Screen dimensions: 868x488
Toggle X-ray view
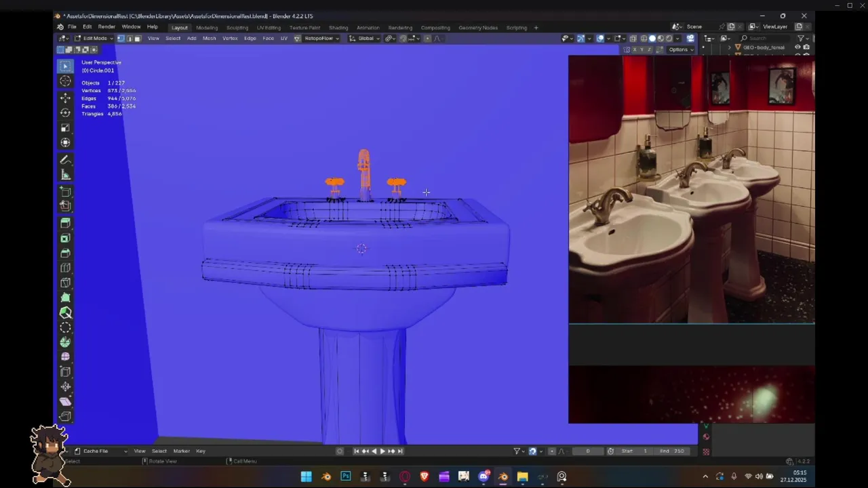pyautogui.click(x=633, y=39)
